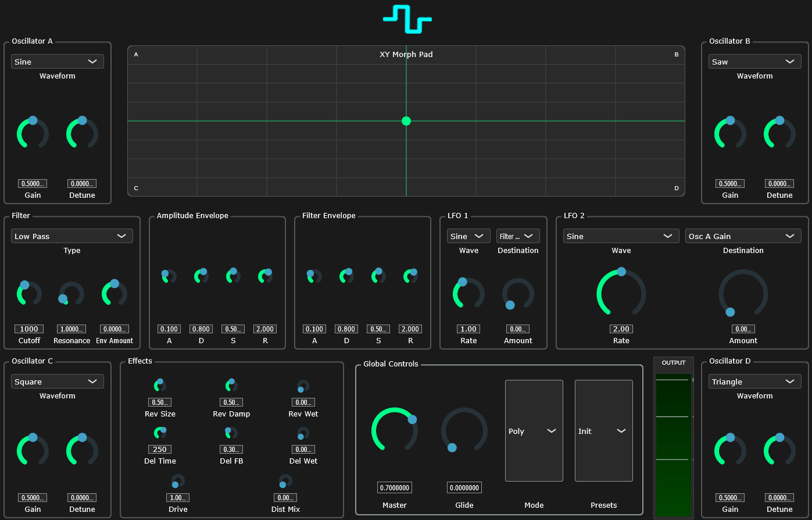
Task: Click the Del Time knob
Action: [160, 433]
